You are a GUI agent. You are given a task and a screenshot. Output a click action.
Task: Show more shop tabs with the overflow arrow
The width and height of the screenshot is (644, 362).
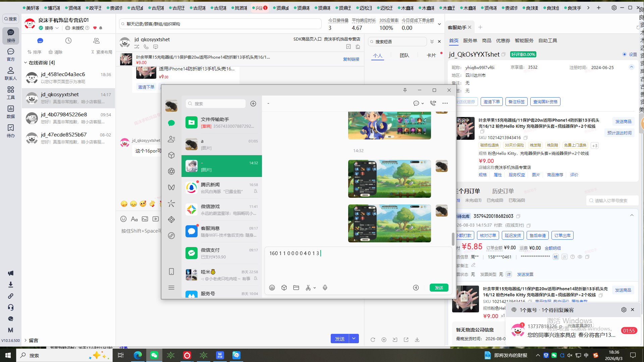click(x=588, y=8)
